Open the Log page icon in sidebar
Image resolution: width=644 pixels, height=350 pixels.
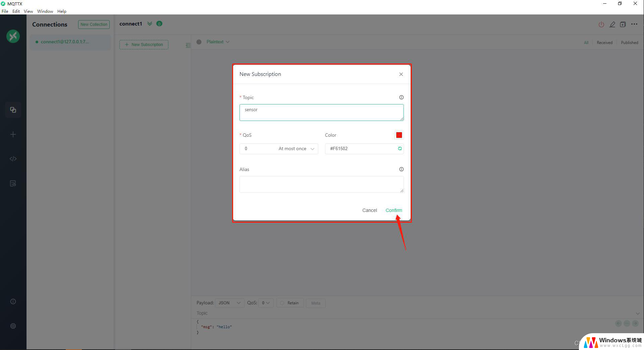click(13, 183)
